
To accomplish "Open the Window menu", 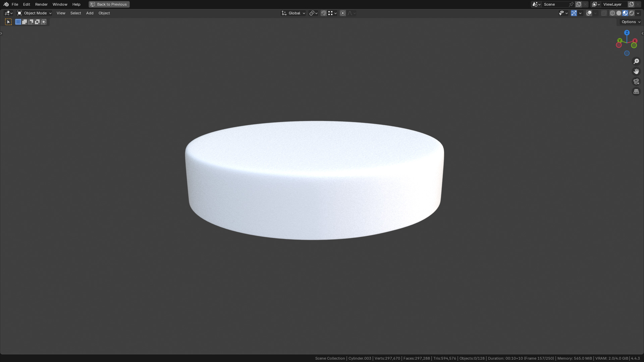I will pos(60,4).
